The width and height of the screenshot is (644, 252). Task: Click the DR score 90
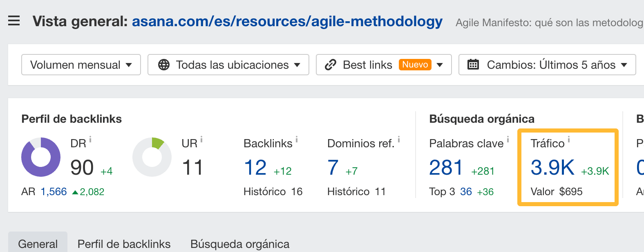click(82, 168)
